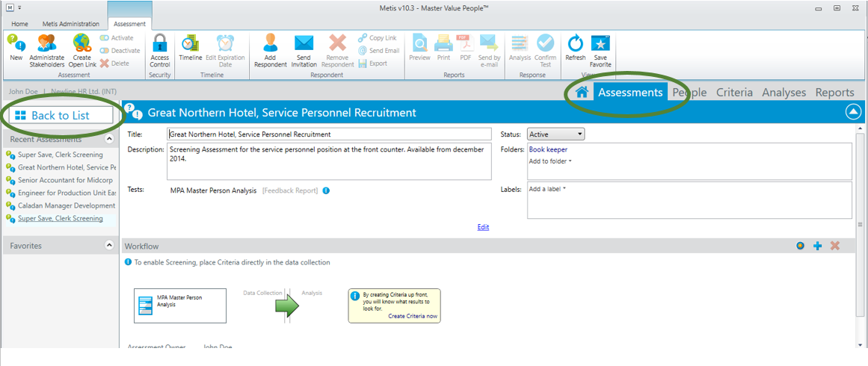Click the Edit link
Viewport: 868px width, 366px height.
coord(483,227)
